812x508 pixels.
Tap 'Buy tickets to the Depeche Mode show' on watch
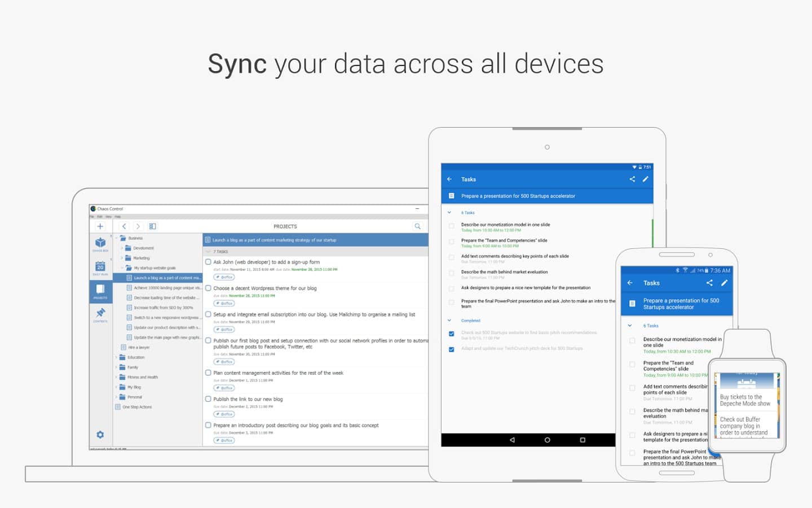(x=744, y=400)
